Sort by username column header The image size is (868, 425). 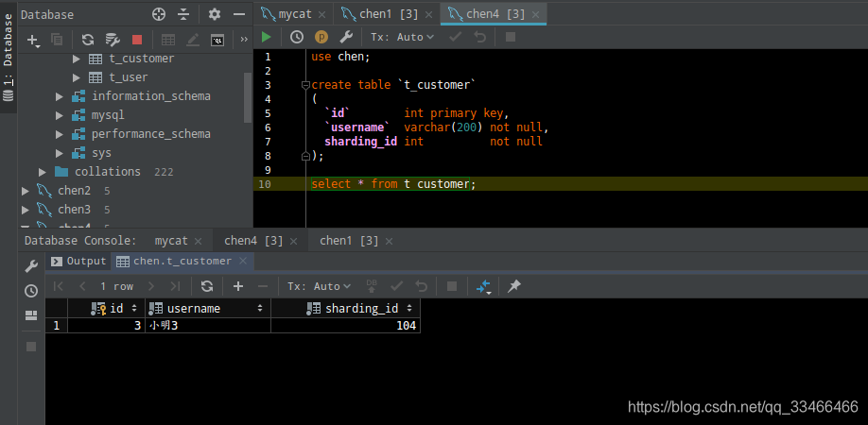point(208,309)
